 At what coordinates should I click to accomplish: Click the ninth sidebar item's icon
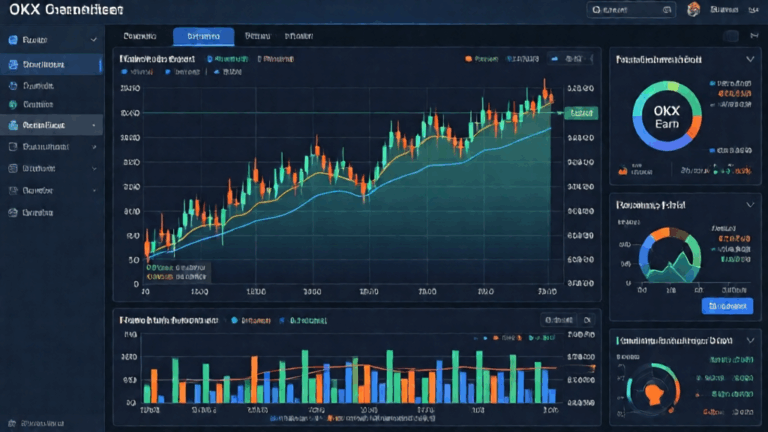(x=13, y=213)
